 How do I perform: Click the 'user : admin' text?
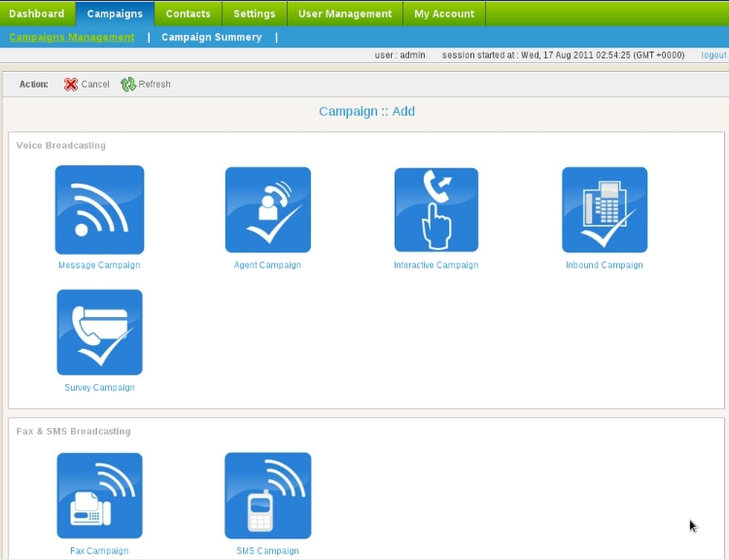pos(399,54)
